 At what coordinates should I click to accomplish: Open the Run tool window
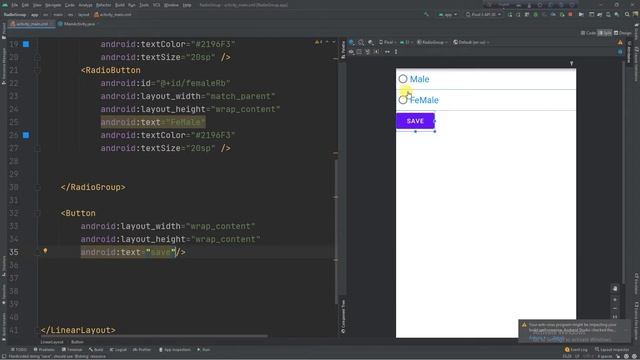click(x=204, y=350)
